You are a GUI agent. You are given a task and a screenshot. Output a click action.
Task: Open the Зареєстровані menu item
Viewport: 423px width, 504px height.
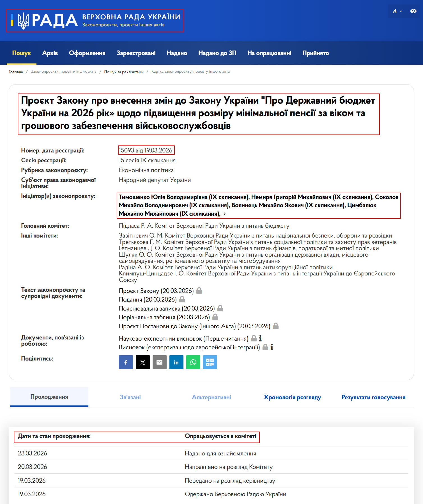pos(136,53)
